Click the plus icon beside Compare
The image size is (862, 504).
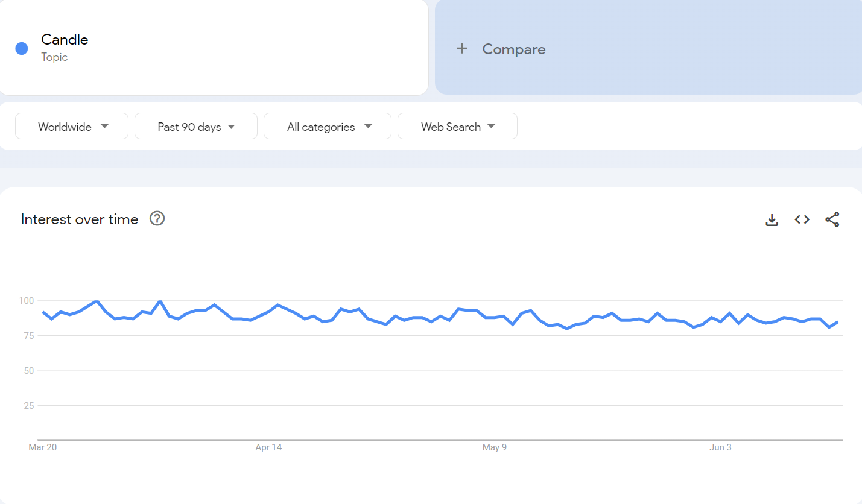(462, 49)
